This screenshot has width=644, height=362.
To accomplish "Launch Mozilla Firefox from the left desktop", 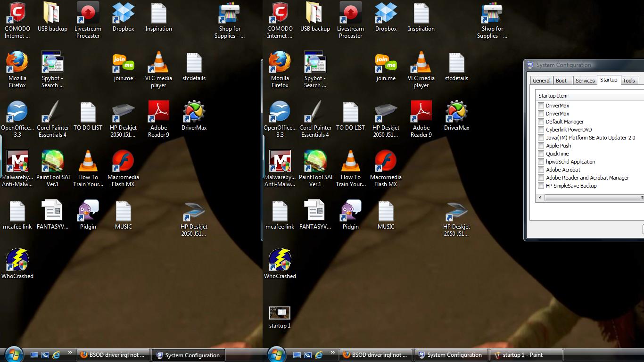I will [17, 69].
